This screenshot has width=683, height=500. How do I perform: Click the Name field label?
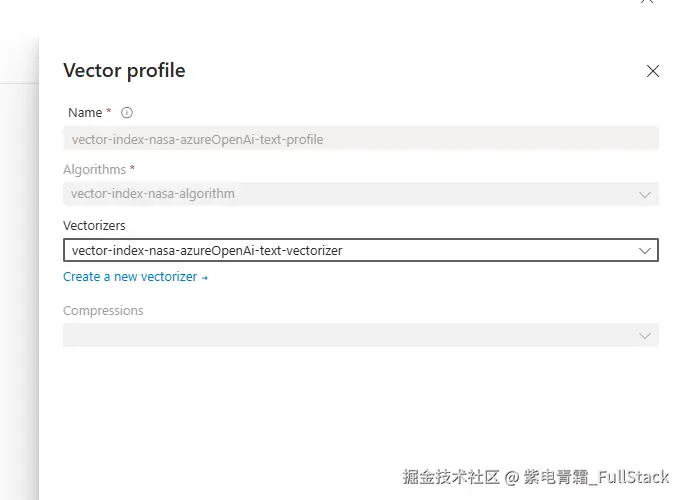point(85,113)
